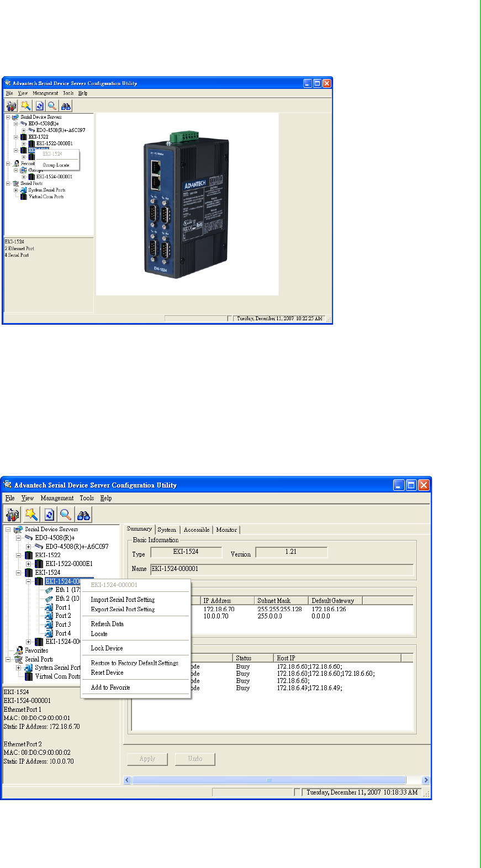This screenshot has width=481, height=868.
Task: Click the Virtual Com Ports icon in the device-photo window
Action: [24, 197]
